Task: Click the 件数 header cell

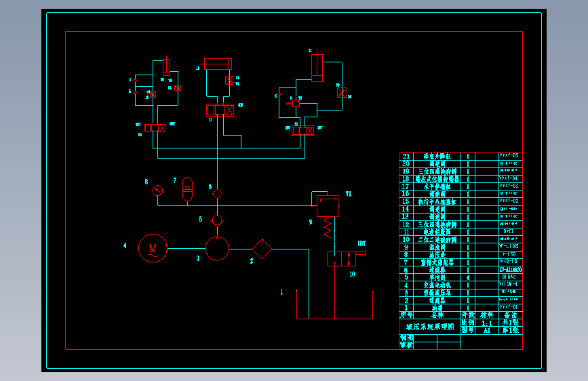Action: click(x=468, y=315)
